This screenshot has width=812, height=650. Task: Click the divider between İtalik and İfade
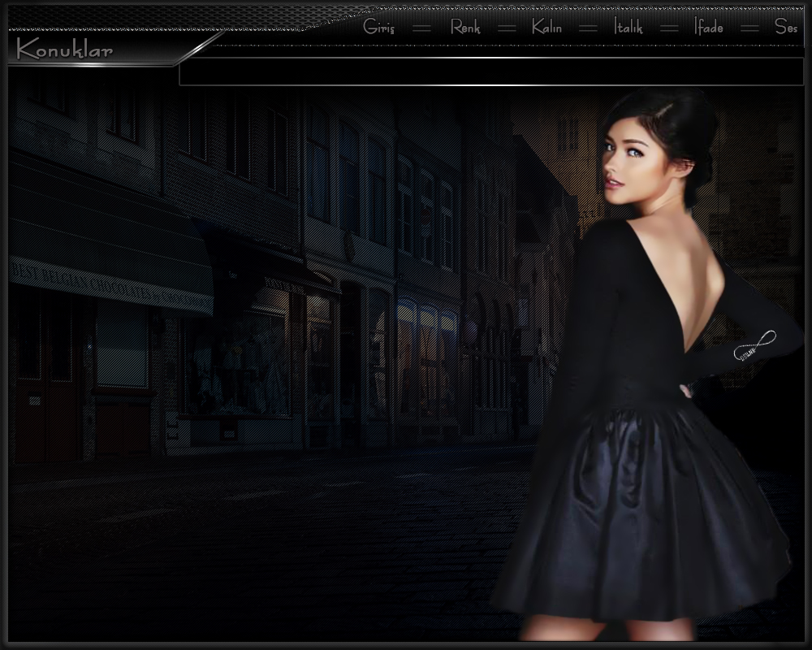pos(669,28)
